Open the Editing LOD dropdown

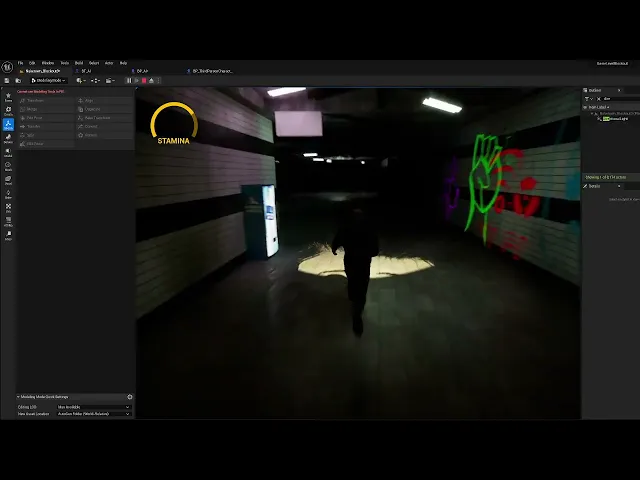pos(93,407)
